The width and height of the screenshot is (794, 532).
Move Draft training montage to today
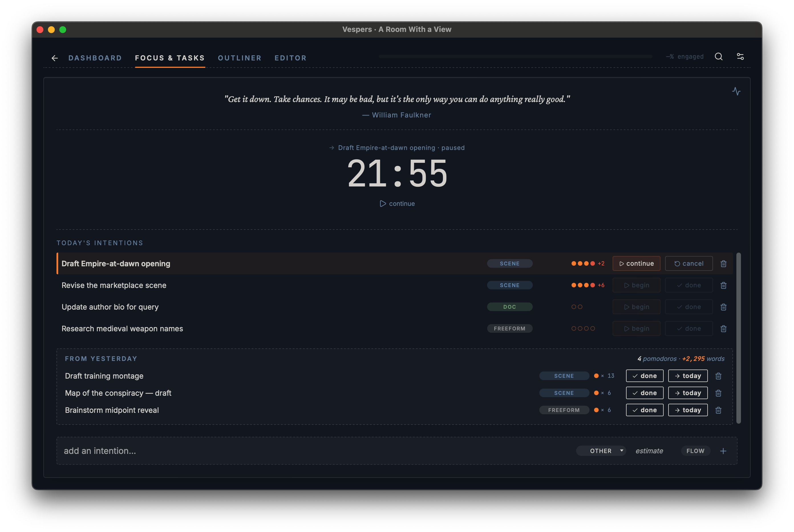click(x=687, y=376)
